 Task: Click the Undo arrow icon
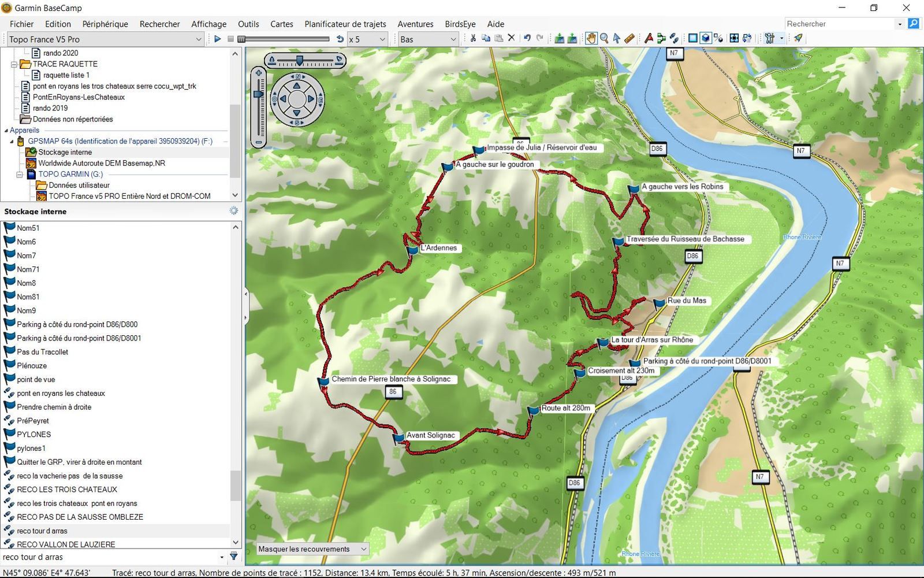pyautogui.click(x=527, y=39)
